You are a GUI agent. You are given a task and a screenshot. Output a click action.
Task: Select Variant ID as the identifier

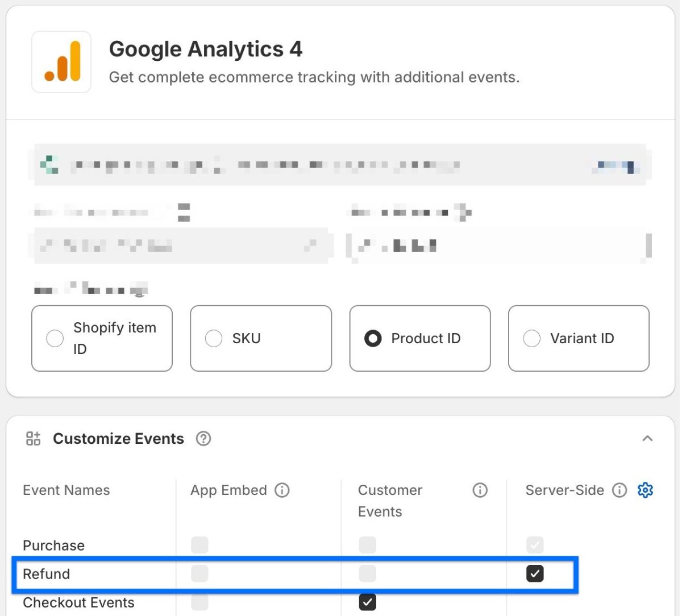[532, 338]
